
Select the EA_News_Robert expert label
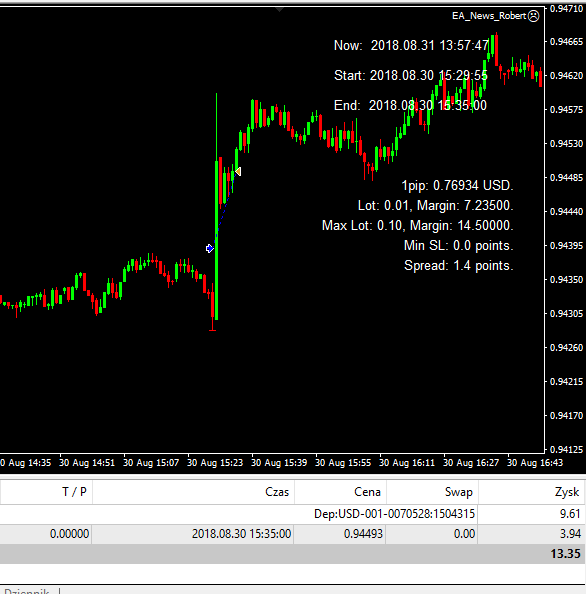click(489, 16)
